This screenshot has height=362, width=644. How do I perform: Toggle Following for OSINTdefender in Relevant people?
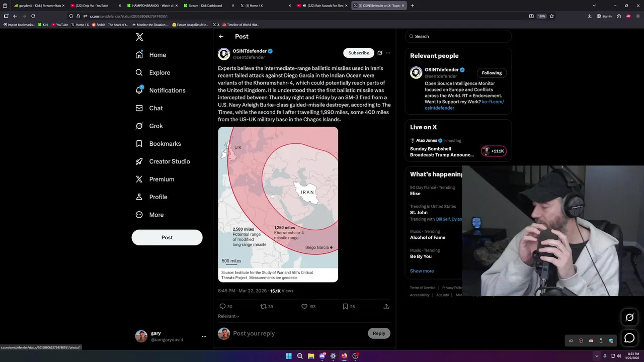pos(492,73)
